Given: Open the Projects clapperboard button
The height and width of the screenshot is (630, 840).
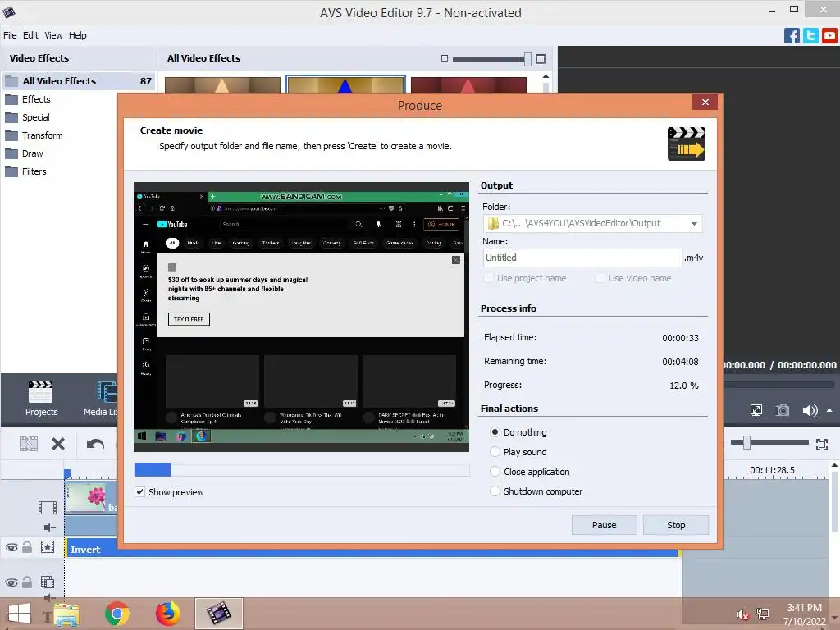Looking at the screenshot, I should pos(41,399).
